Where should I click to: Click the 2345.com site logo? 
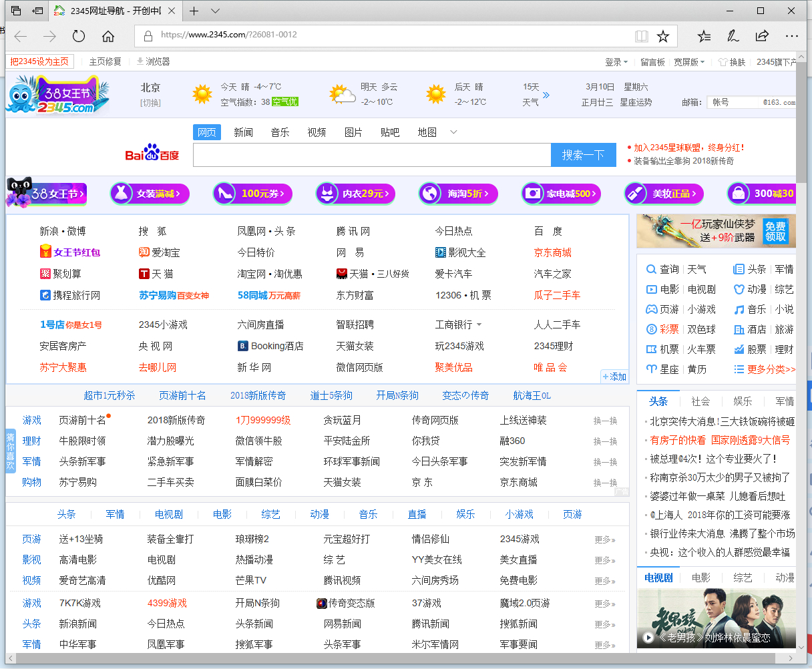pos(57,95)
